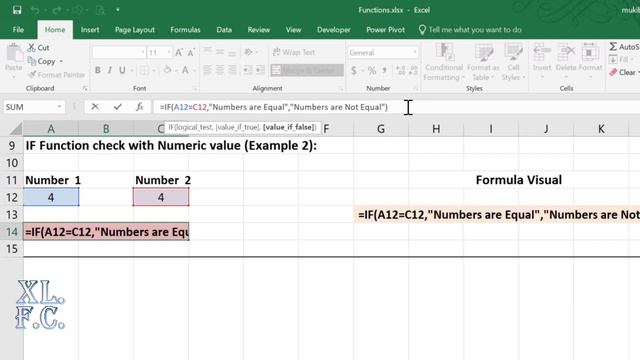Toggle Bottom Align

(x=232, y=52)
